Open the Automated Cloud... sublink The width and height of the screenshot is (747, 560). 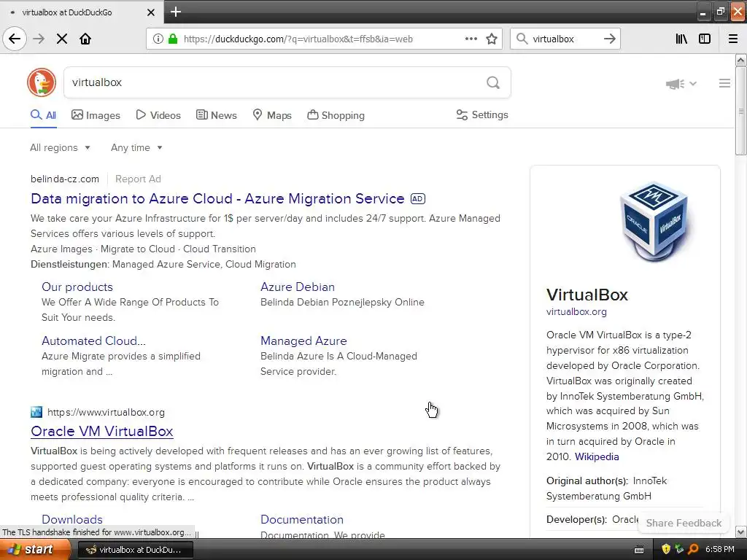(93, 341)
